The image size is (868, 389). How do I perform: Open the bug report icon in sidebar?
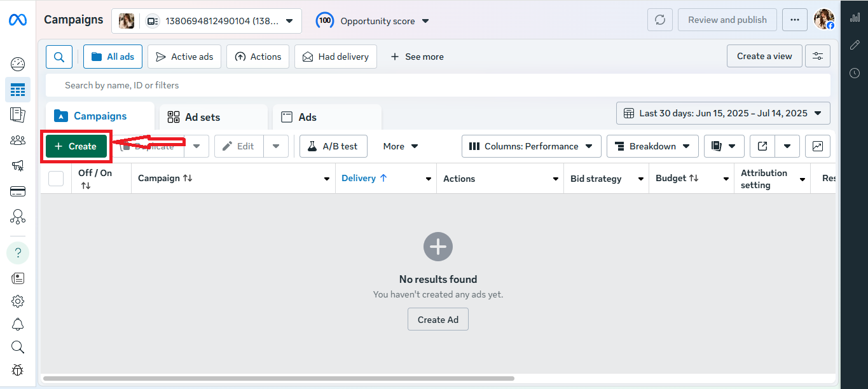click(x=18, y=370)
